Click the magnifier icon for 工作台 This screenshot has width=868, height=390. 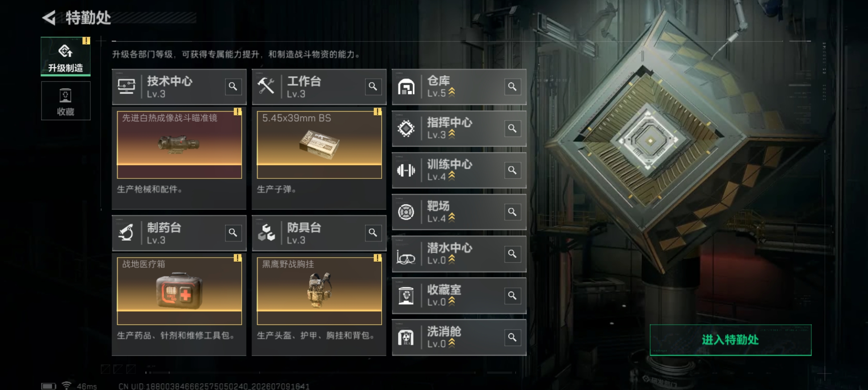click(373, 87)
